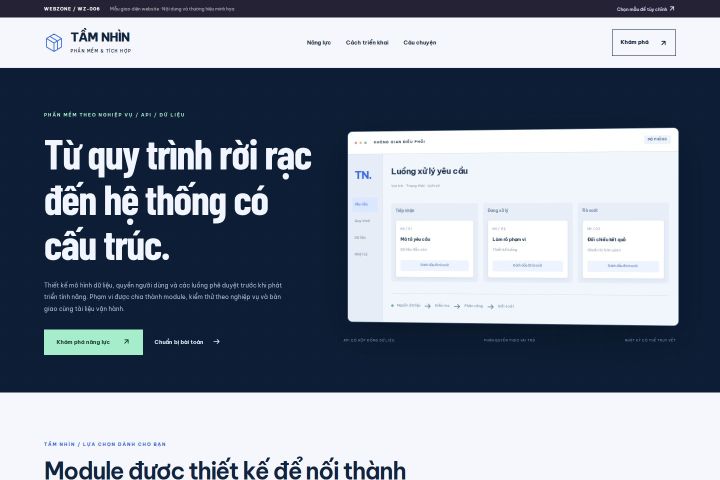This screenshot has height=480, width=720.
Task: Click the TN. logo in dashboard mockup
Action: pyautogui.click(x=363, y=175)
